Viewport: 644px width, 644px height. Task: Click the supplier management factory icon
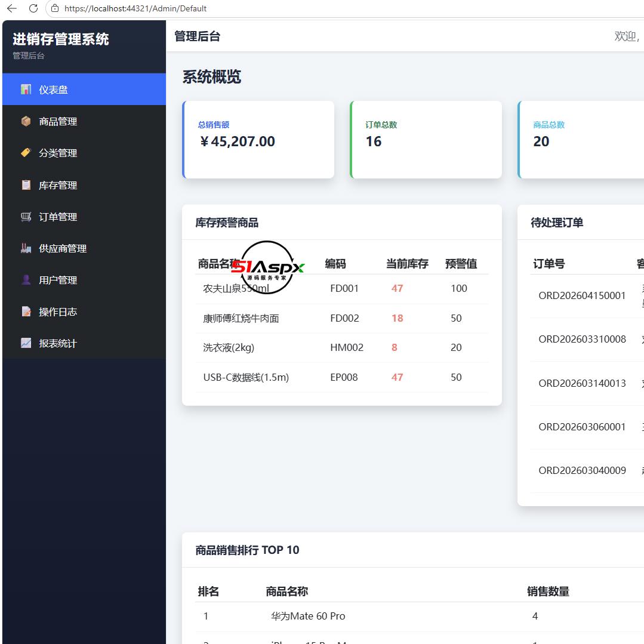(x=26, y=248)
